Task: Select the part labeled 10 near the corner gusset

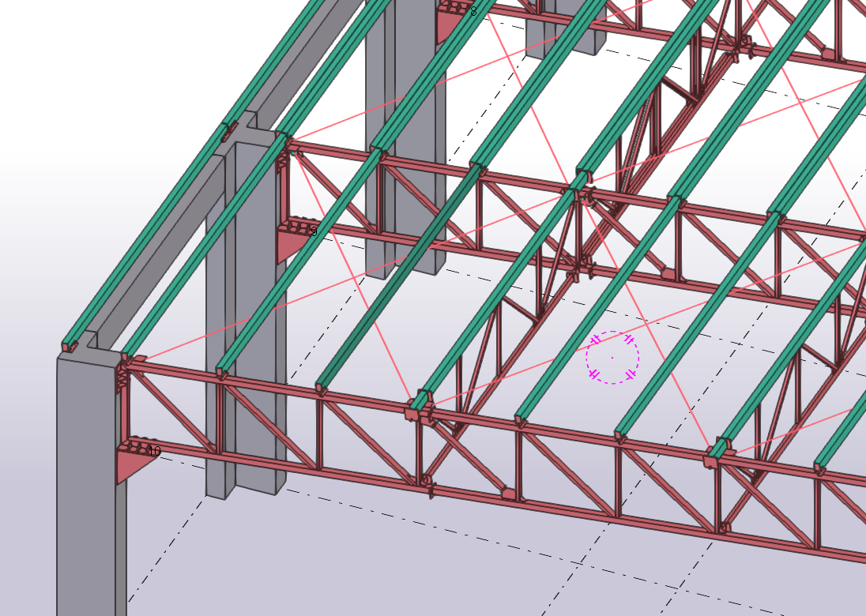Action: (155, 451)
